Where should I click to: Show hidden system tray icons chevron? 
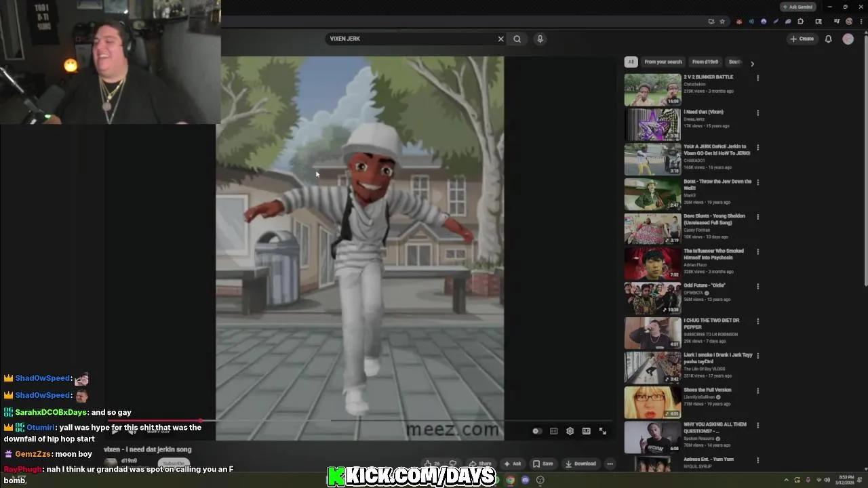click(x=786, y=480)
